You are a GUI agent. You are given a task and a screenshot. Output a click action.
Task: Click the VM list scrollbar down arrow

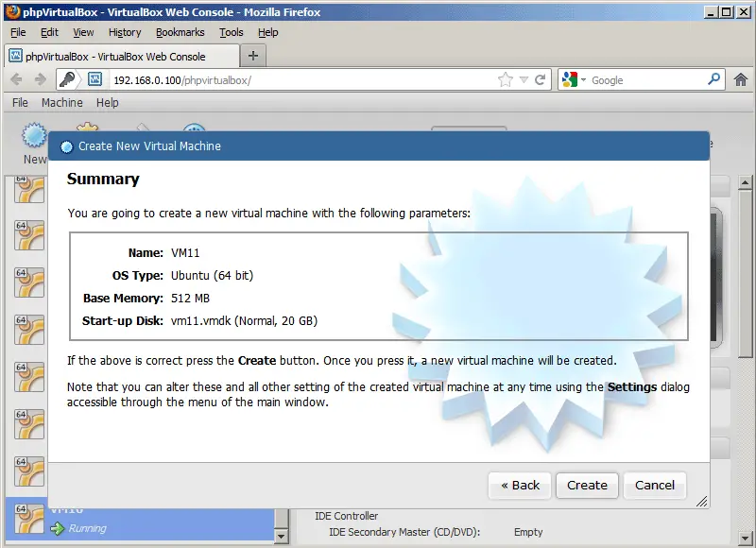[x=281, y=536]
